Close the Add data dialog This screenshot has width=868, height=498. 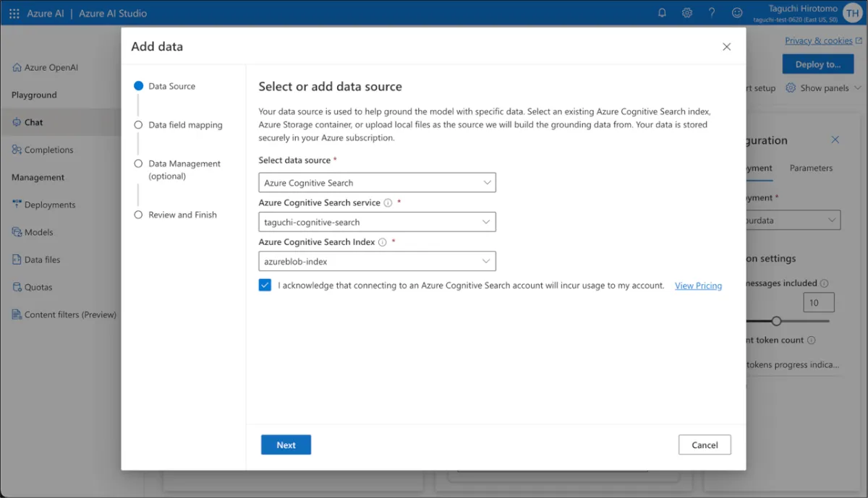[x=727, y=47]
